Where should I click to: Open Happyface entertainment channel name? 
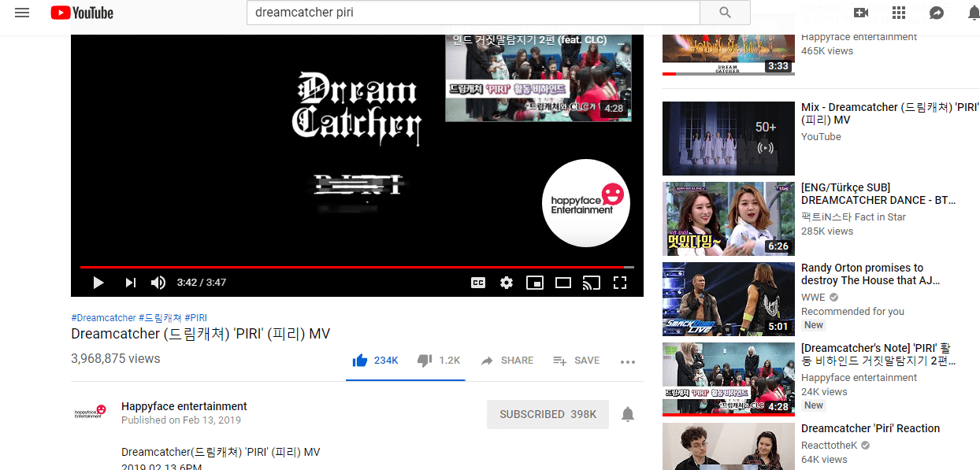(x=184, y=406)
